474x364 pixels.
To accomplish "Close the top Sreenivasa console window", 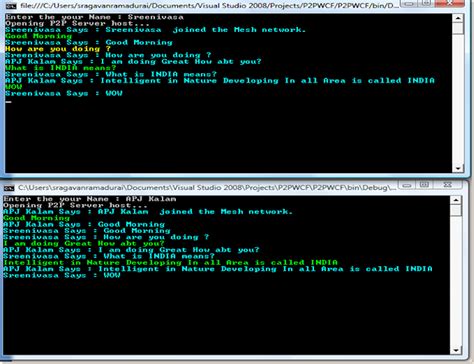I will 450,3.
